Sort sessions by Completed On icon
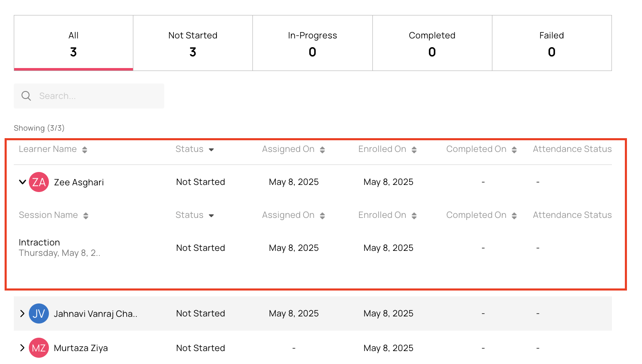The height and width of the screenshot is (364, 642). (514, 216)
